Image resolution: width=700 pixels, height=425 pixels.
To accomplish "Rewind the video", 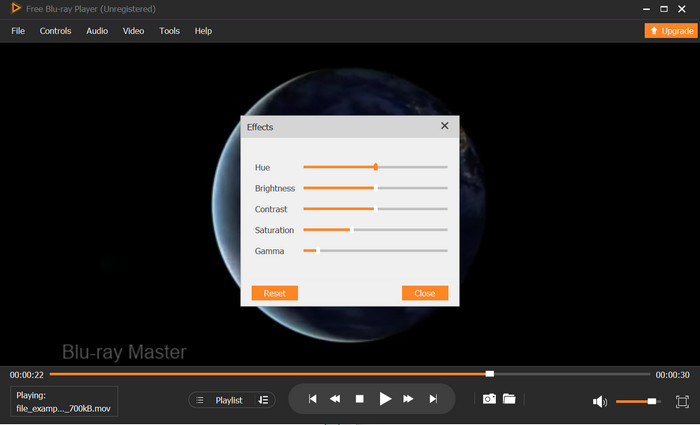I will click(x=335, y=399).
